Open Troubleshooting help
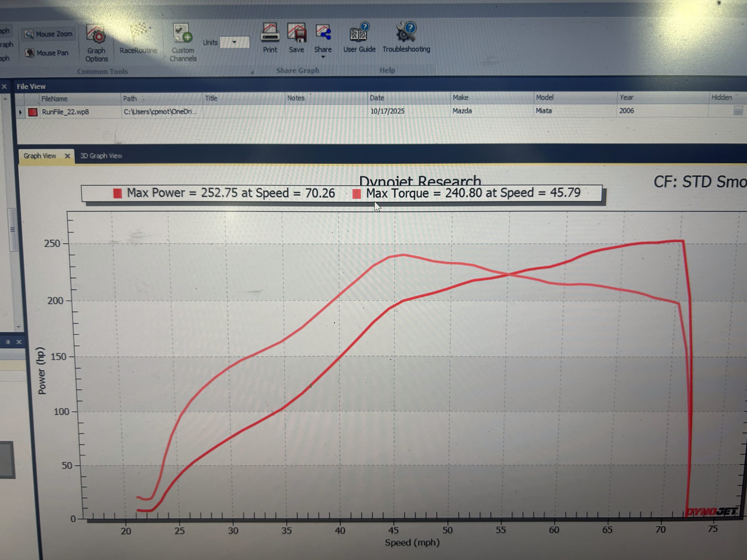The image size is (747, 560). [x=406, y=38]
